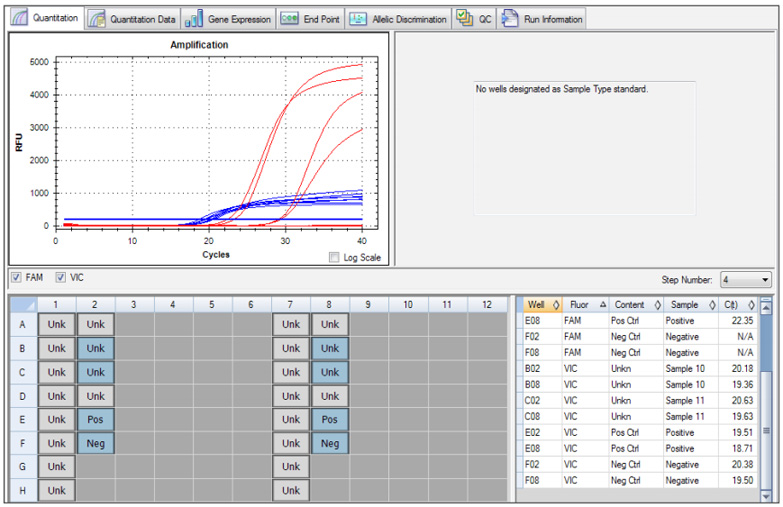The height and width of the screenshot is (507, 783).
Task: Sort table by the Ct column
Action: 738,305
